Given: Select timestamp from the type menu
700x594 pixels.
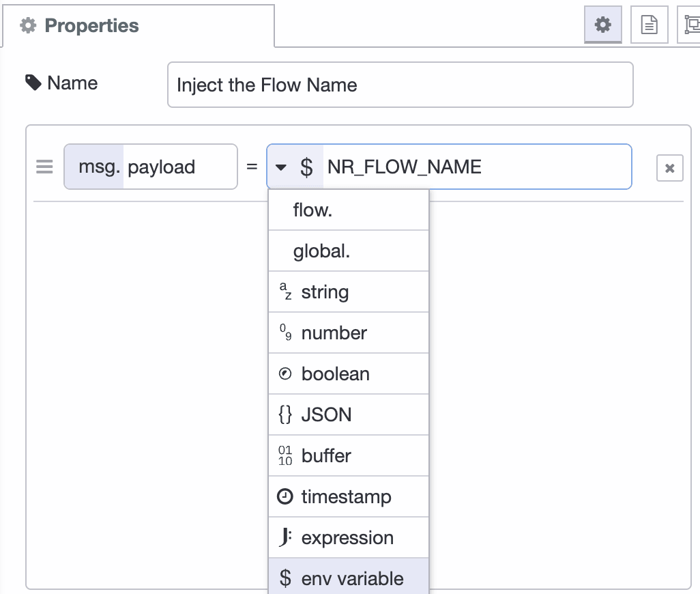Looking at the screenshot, I should pyautogui.click(x=348, y=496).
